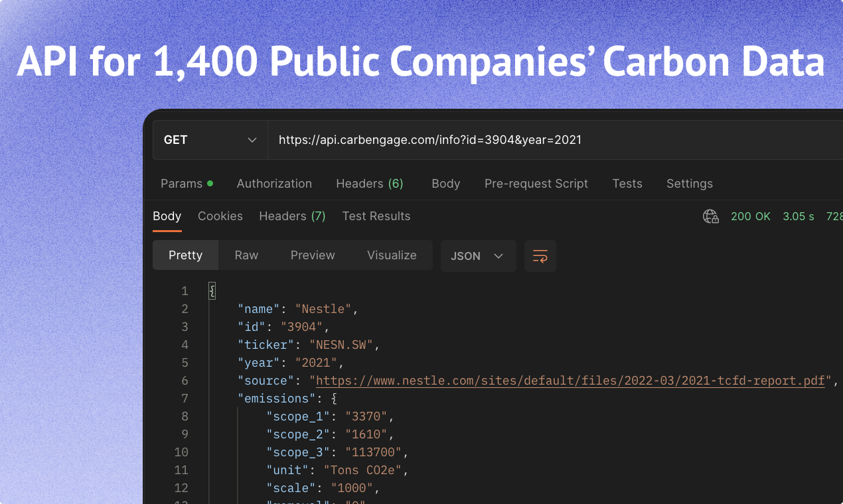
Task: Switch to the Authorization tab
Action: point(274,184)
